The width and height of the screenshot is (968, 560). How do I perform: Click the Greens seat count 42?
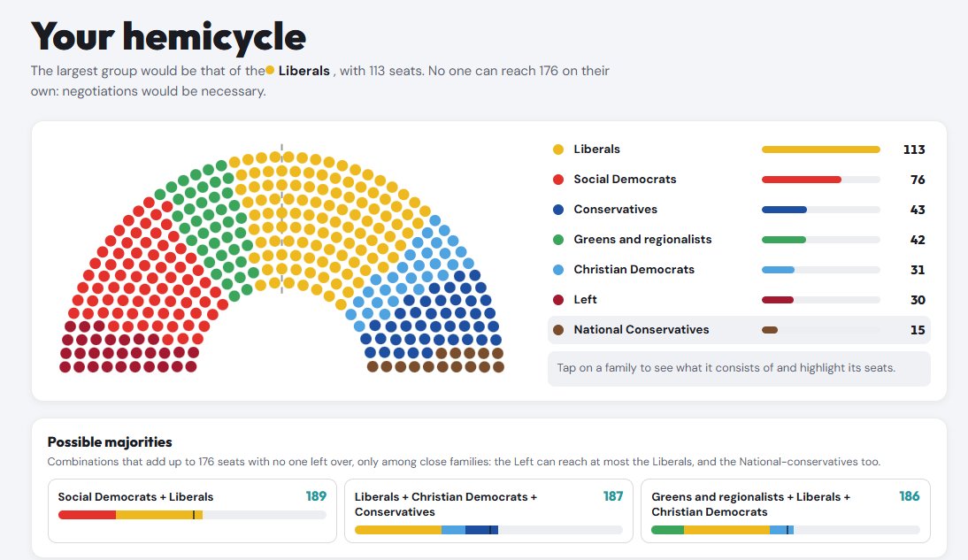918,240
